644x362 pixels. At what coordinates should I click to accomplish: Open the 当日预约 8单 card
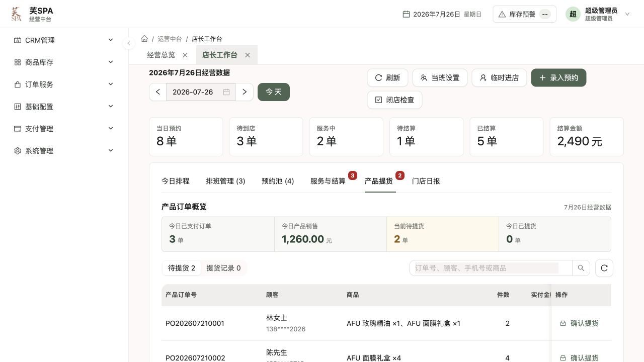tap(186, 137)
